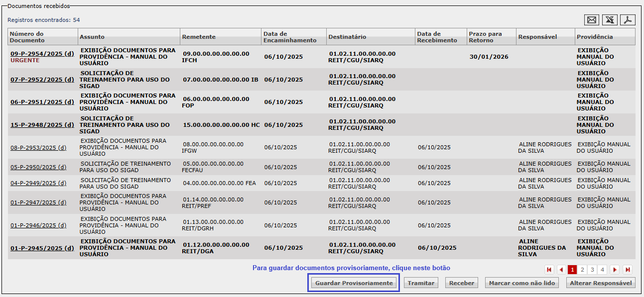Open document link 01-P-2945/2025 (d)

[42, 248]
